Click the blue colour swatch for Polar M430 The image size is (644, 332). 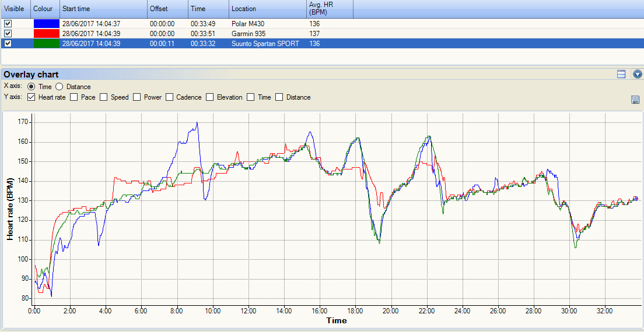[46, 24]
